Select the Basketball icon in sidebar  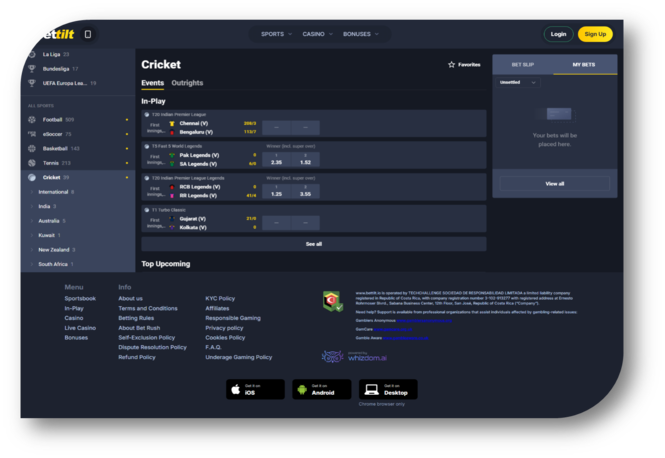[x=32, y=148]
